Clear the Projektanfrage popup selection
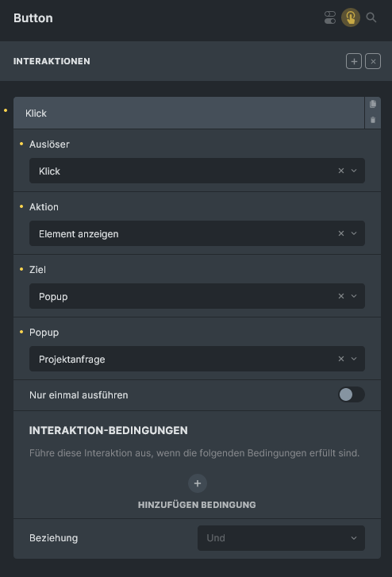 click(x=341, y=359)
